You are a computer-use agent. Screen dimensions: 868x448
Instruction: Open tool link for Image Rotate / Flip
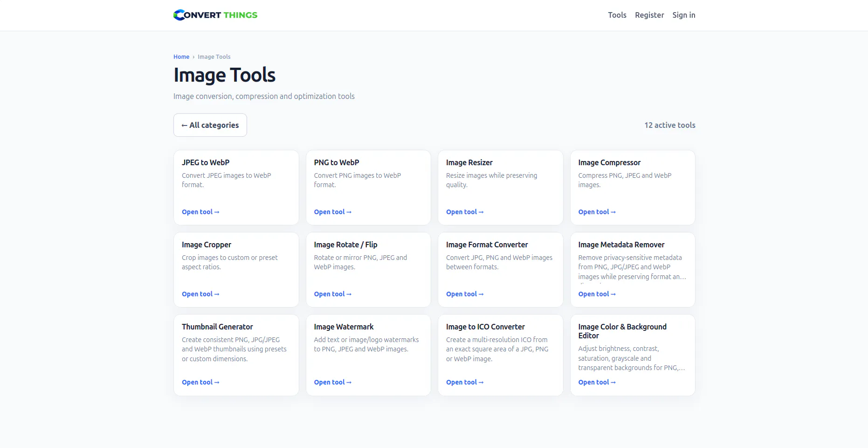[x=333, y=294]
